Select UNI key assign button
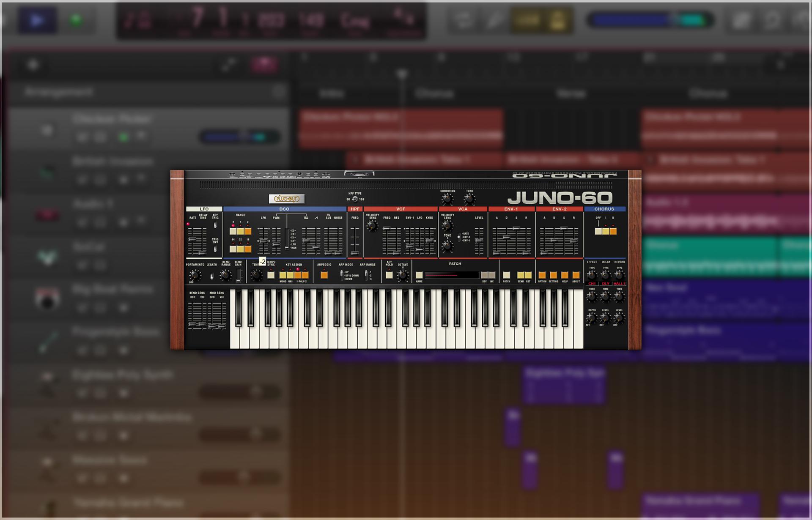The width and height of the screenshot is (812, 520). point(290,275)
